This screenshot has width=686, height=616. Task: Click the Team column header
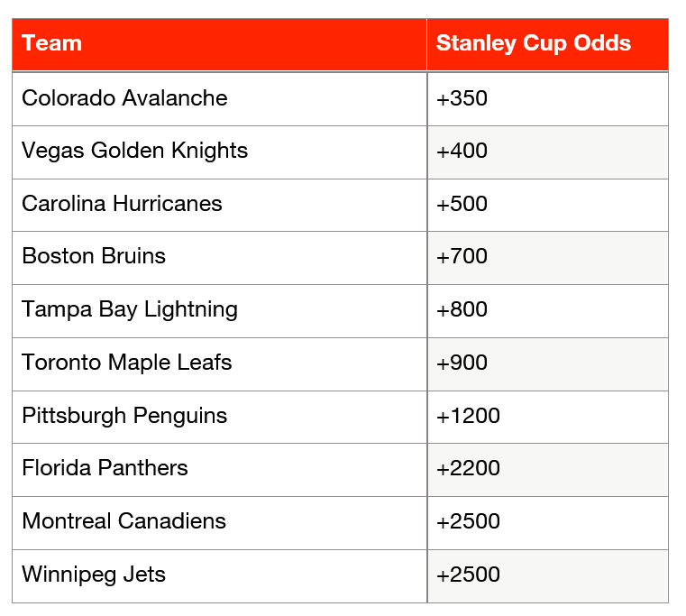pos(52,43)
